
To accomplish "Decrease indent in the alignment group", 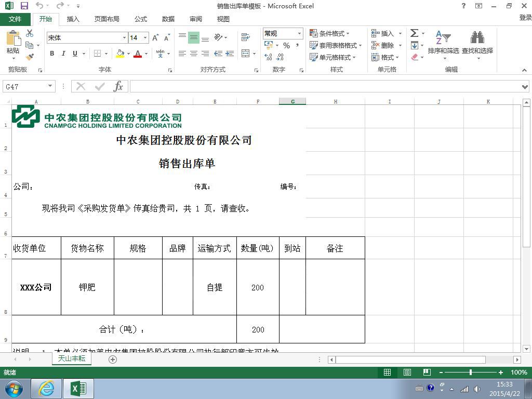I will pyautogui.click(x=218, y=54).
